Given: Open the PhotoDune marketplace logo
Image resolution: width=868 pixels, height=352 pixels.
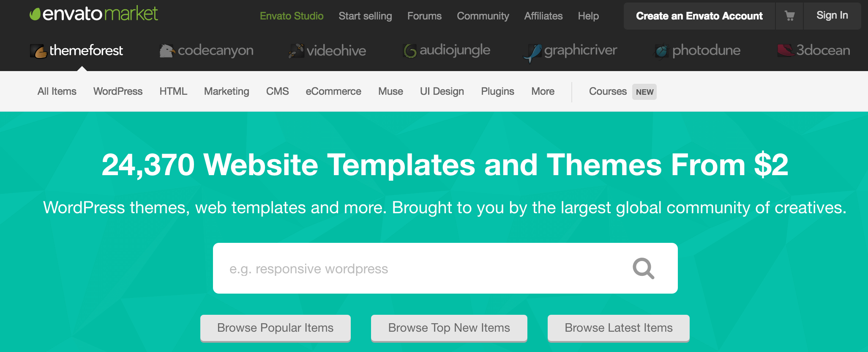Looking at the screenshot, I should pyautogui.click(x=697, y=51).
